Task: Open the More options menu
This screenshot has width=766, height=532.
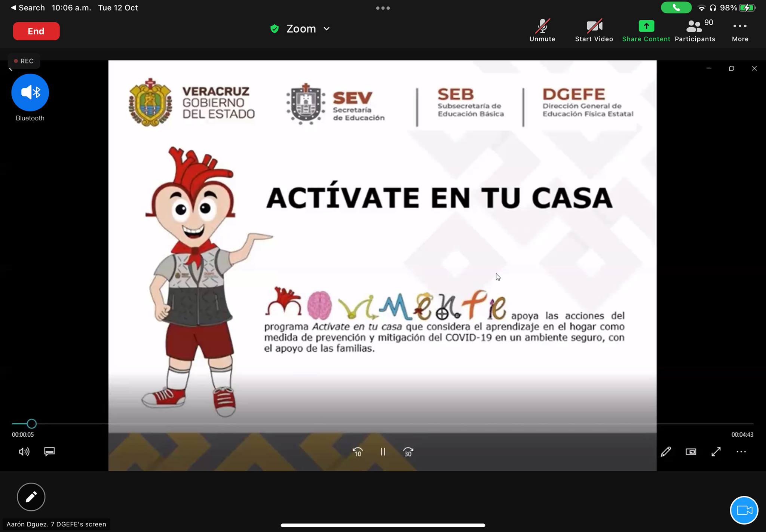Action: (x=740, y=30)
